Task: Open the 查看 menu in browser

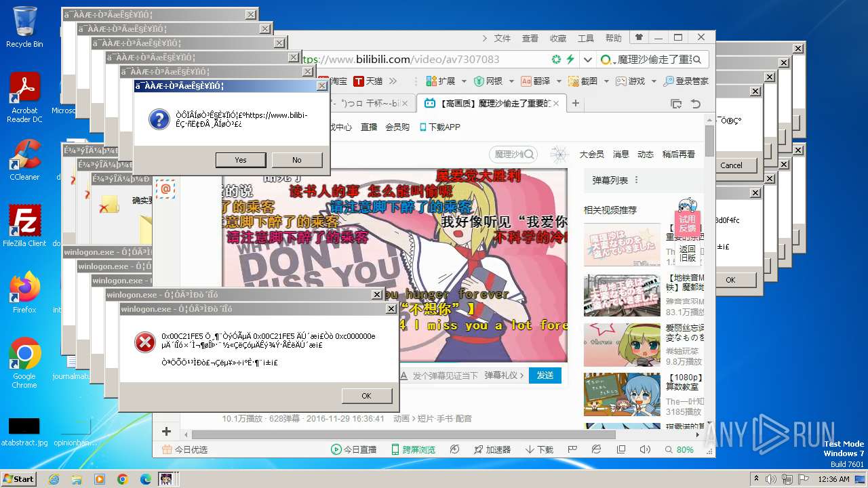Action: (x=530, y=39)
